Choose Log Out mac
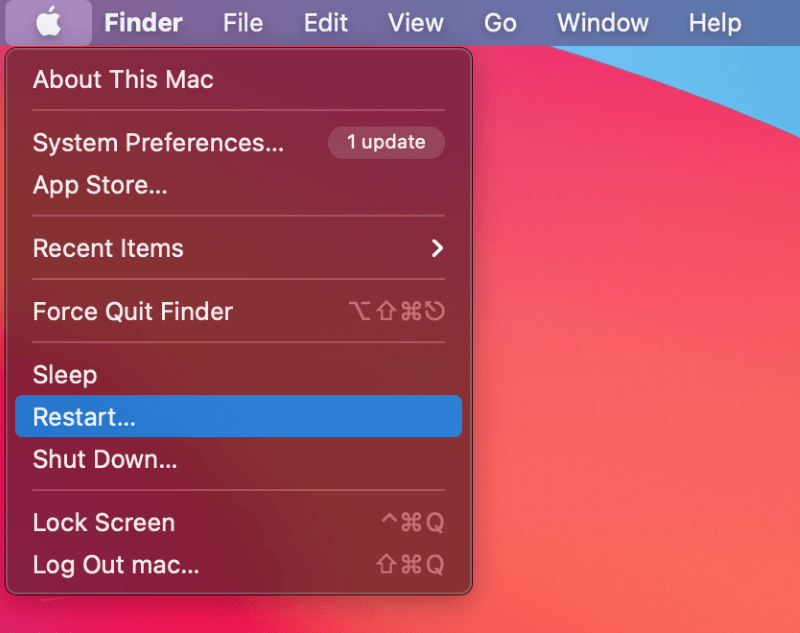Screen dimensions: 800x633 pos(116,564)
